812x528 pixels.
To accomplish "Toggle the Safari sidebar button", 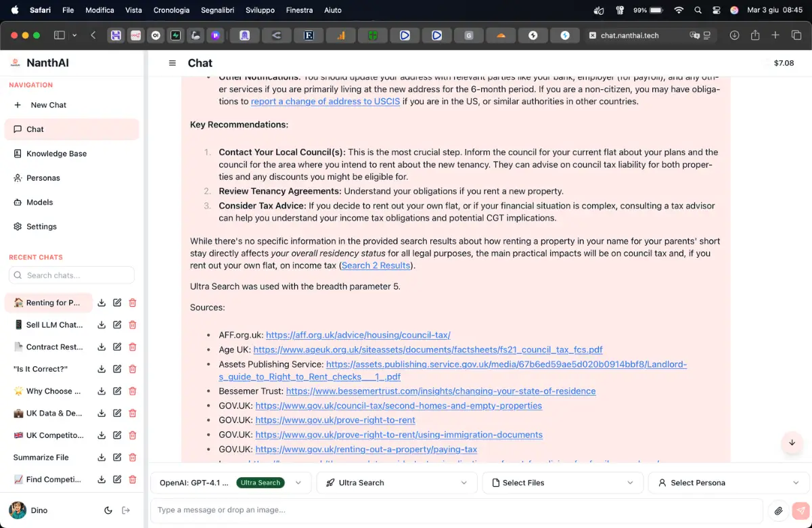I will click(60, 35).
